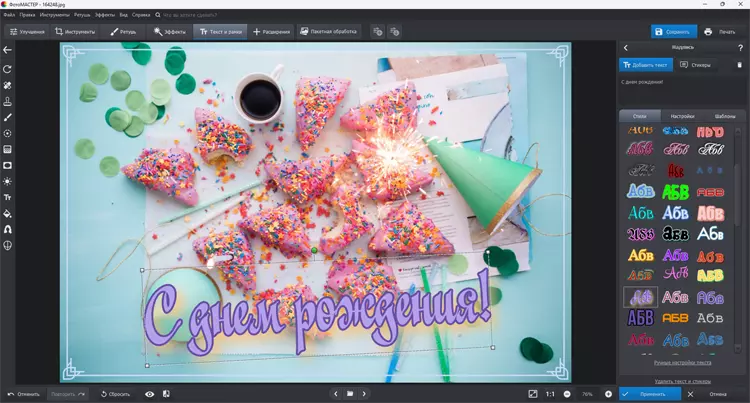The height and width of the screenshot is (403, 750).
Task: Click the Печать printer button
Action: pos(719,32)
